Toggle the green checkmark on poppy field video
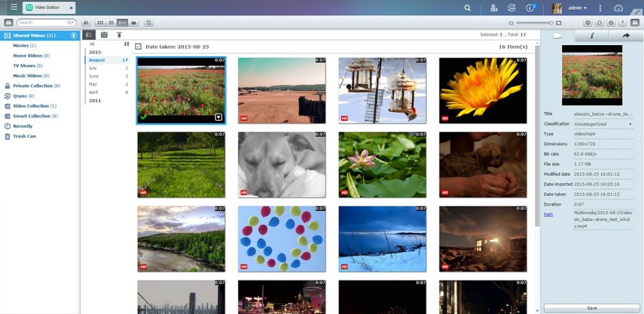 (x=143, y=117)
